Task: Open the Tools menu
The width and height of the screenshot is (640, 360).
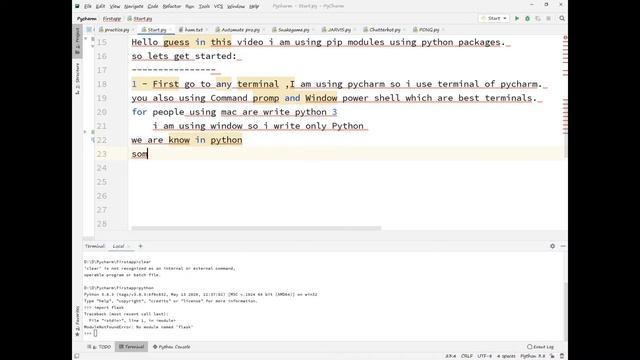Action: [204, 6]
